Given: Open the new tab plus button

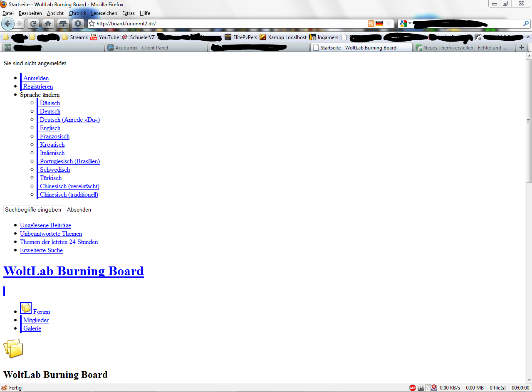Looking at the screenshot, I should point(521,47).
